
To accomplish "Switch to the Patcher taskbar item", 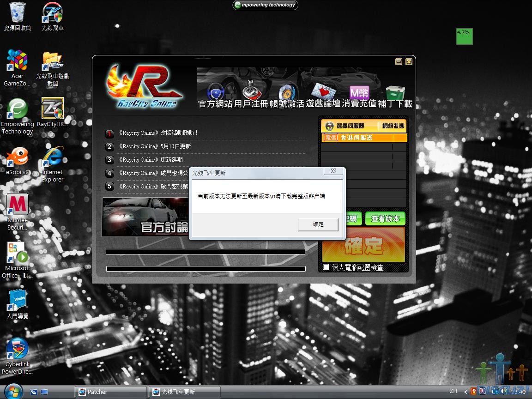I will coord(111,392).
